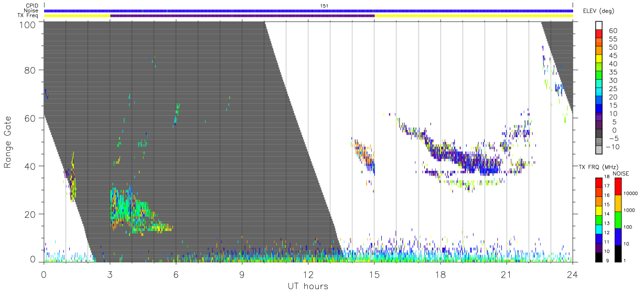Click ELEV colorbar label '55'
Viewport: 644px width, 297px height.
pyautogui.click(x=612, y=39)
